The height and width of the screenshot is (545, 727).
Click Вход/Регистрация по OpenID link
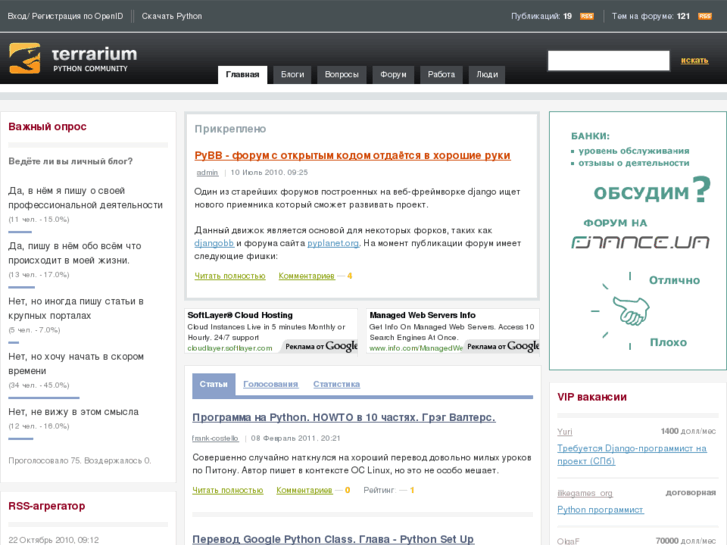[65, 16]
